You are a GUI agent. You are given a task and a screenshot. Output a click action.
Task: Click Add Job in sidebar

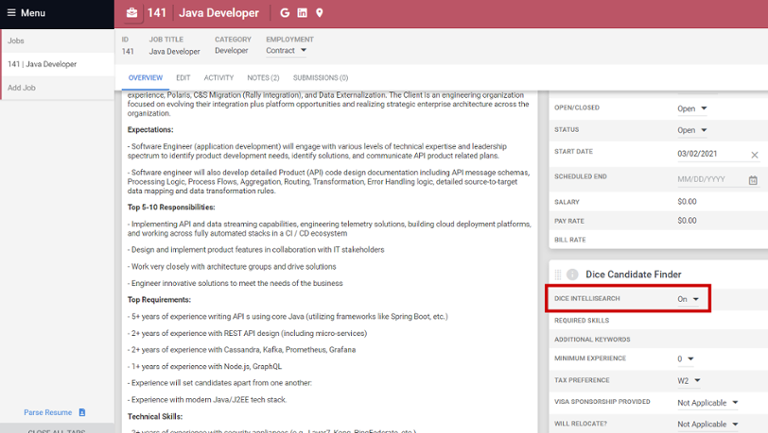pyautogui.click(x=58, y=88)
